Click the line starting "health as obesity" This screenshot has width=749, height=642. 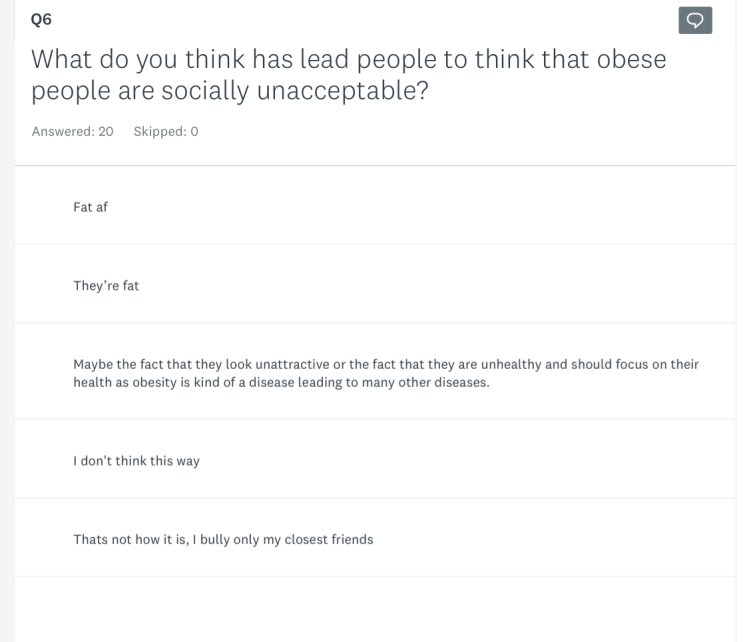[x=280, y=382]
